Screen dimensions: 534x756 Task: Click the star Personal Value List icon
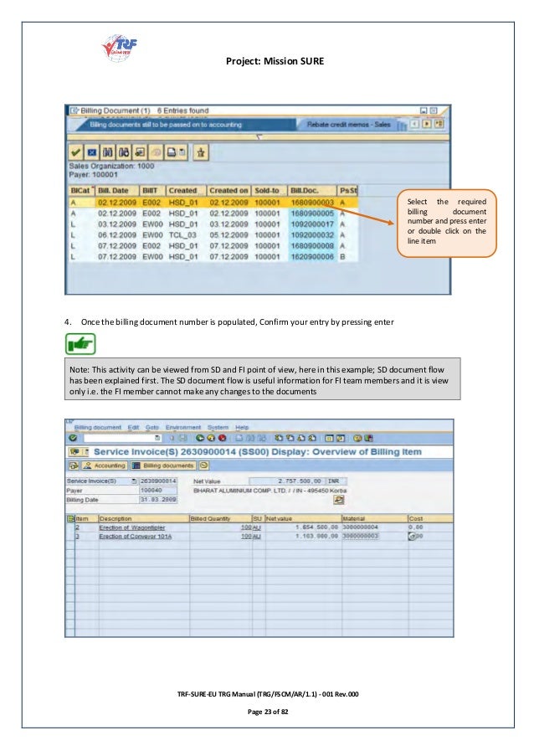[x=201, y=152]
